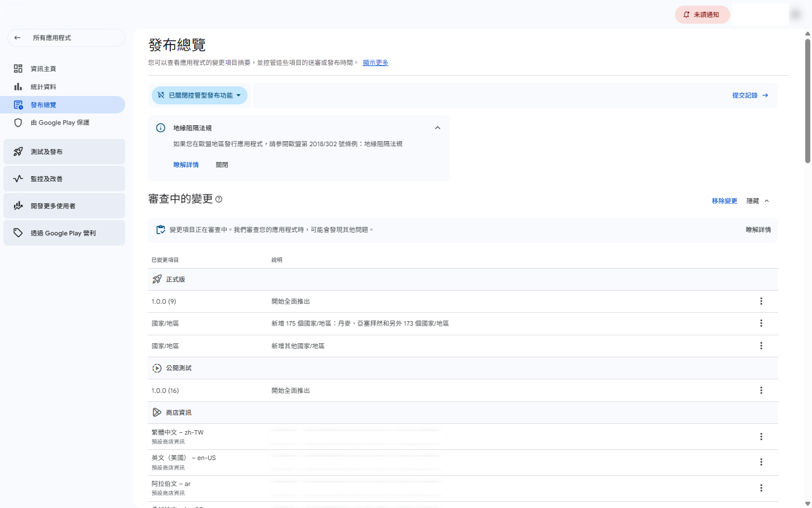
Task: Click the arrow icon next to 提交記錄
Action: (x=765, y=95)
